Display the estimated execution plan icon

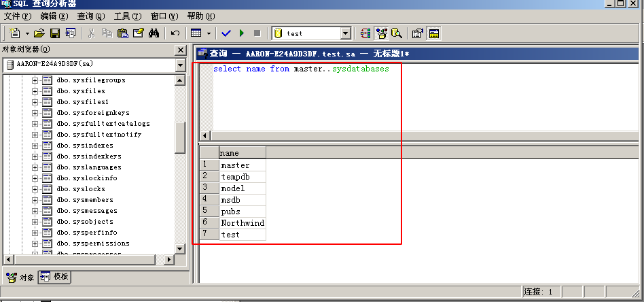tap(365, 33)
